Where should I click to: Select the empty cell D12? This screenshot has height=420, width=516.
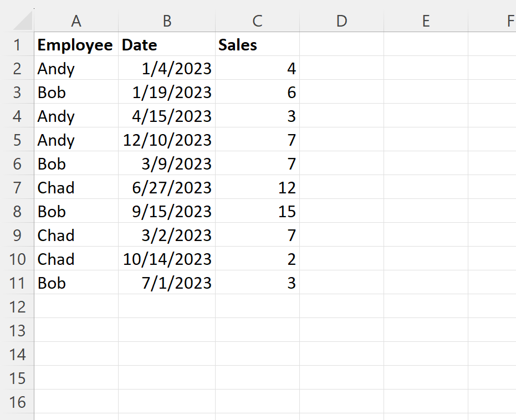click(x=341, y=306)
